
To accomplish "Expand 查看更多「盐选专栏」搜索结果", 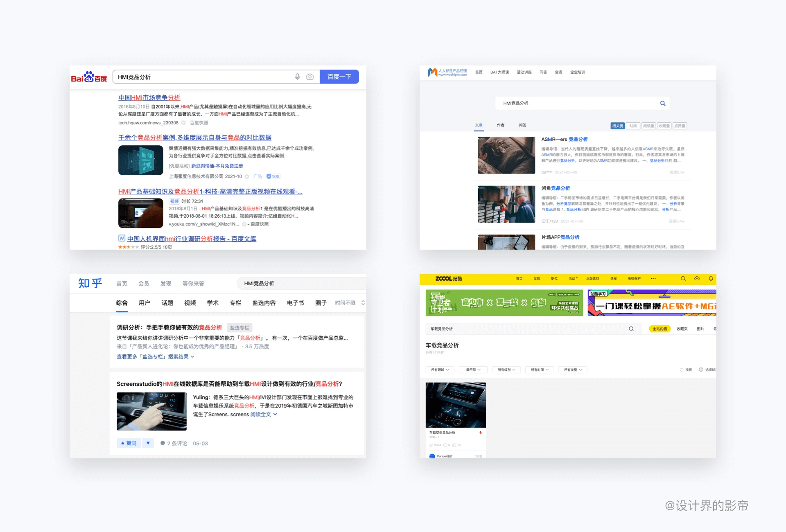I will pyautogui.click(x=156, y=356).
